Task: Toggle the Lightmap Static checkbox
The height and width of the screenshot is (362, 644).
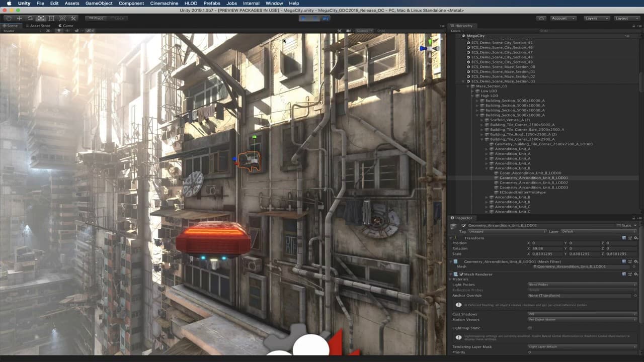Action: (530, 328)
